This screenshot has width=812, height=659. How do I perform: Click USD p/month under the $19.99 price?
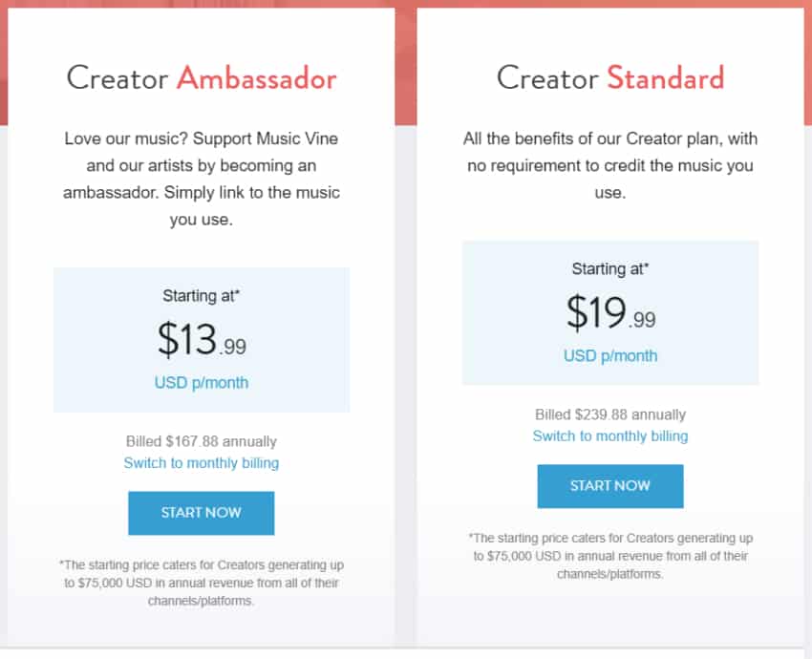(x=610, y=356)
